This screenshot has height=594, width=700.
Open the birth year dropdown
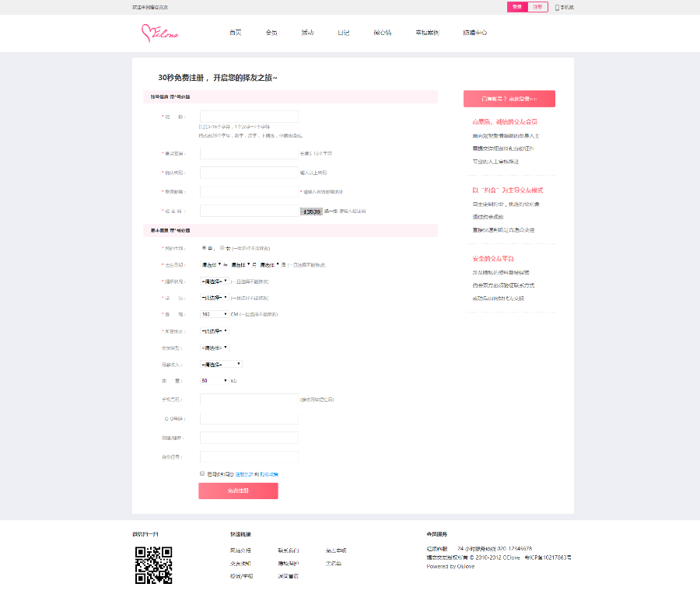coord(211,264)
